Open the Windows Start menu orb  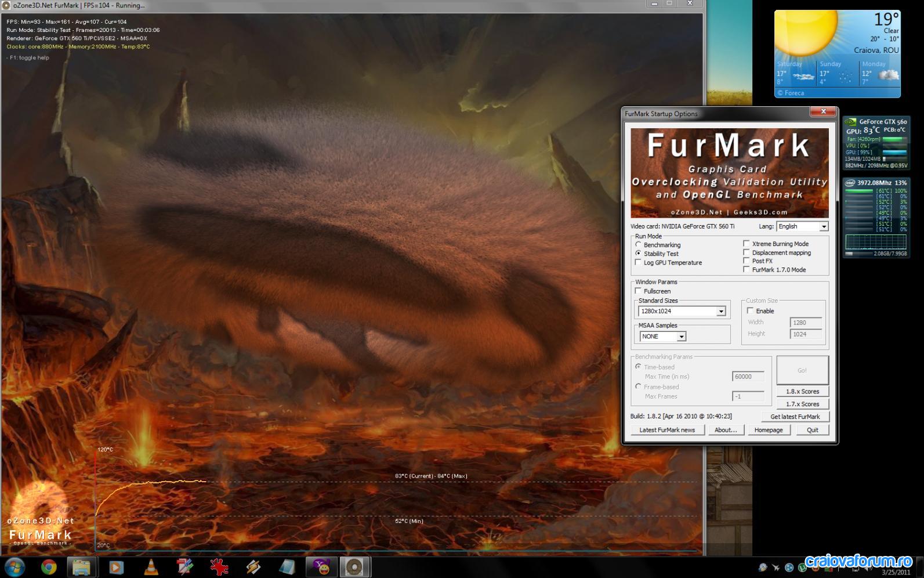click(x=14, y=567)
